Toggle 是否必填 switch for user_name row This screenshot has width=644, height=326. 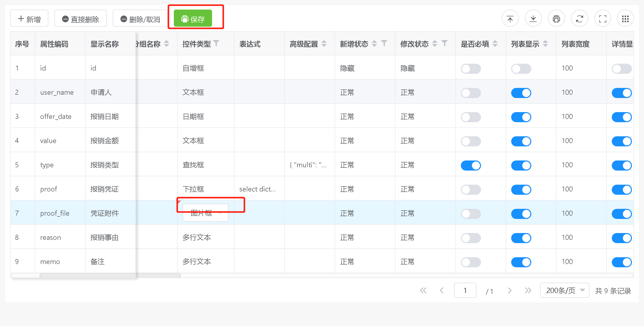pyautogui.click(x=471, y=93)
